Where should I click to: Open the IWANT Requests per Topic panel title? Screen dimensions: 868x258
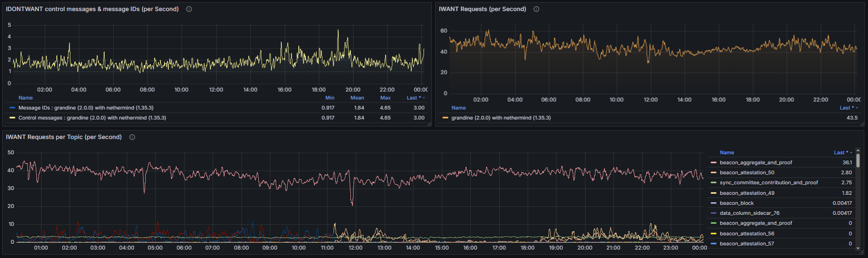point(64,137)
